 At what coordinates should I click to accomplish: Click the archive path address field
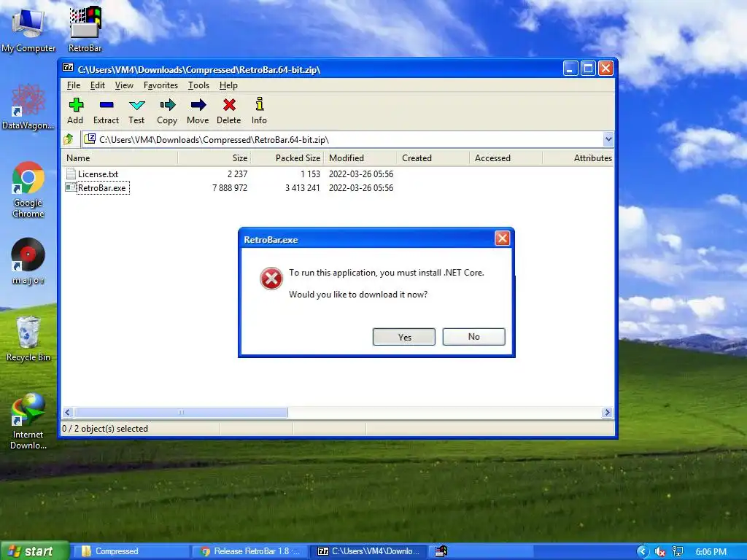(x=342, y=139)
